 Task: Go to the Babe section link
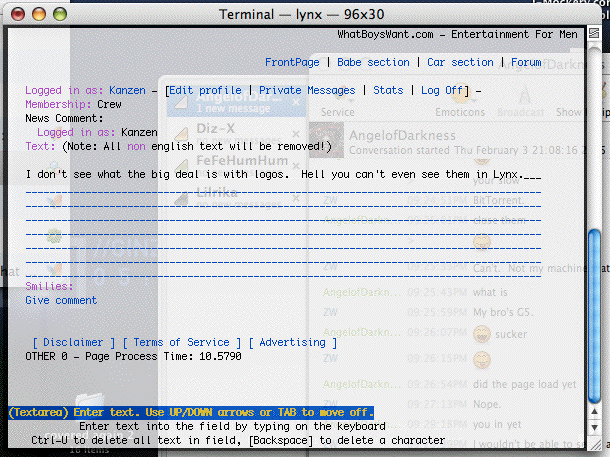click(373, 62)
